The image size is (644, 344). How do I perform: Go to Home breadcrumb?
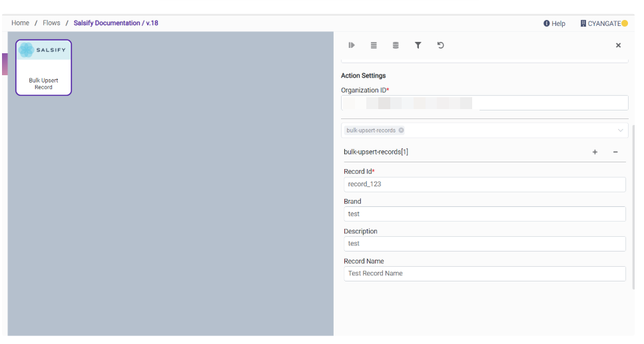(20, 23)
